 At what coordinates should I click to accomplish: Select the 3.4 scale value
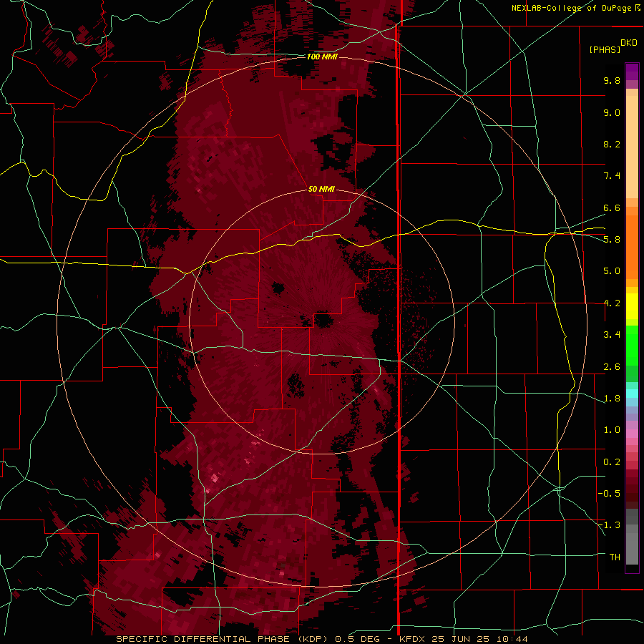[612, 335]
